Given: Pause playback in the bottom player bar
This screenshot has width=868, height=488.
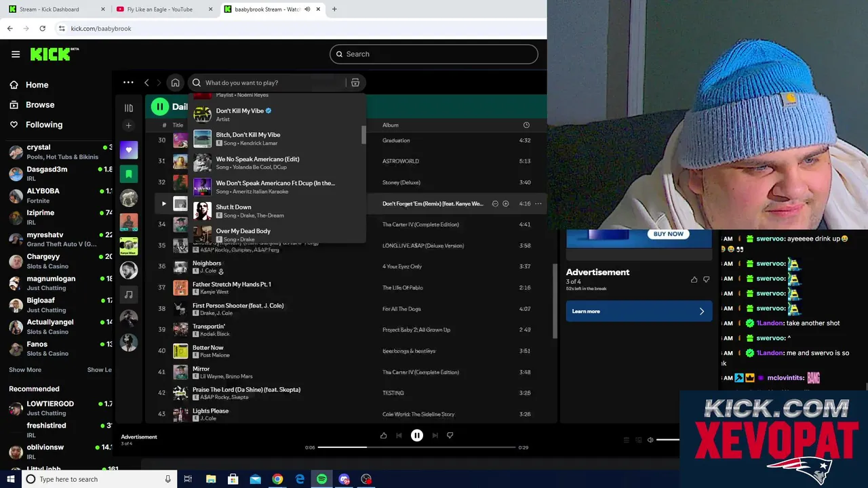Looking at the screenshot, I should 417,435.
